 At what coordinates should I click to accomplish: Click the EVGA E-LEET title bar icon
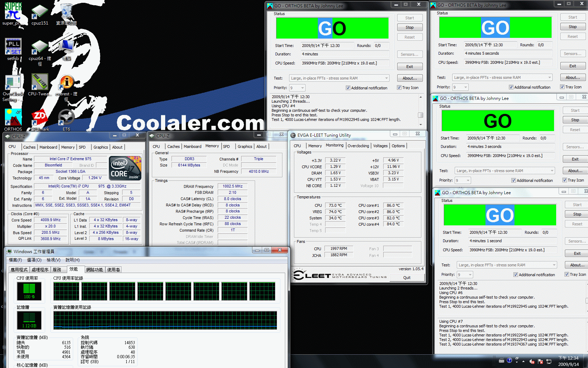pos(293,135)
